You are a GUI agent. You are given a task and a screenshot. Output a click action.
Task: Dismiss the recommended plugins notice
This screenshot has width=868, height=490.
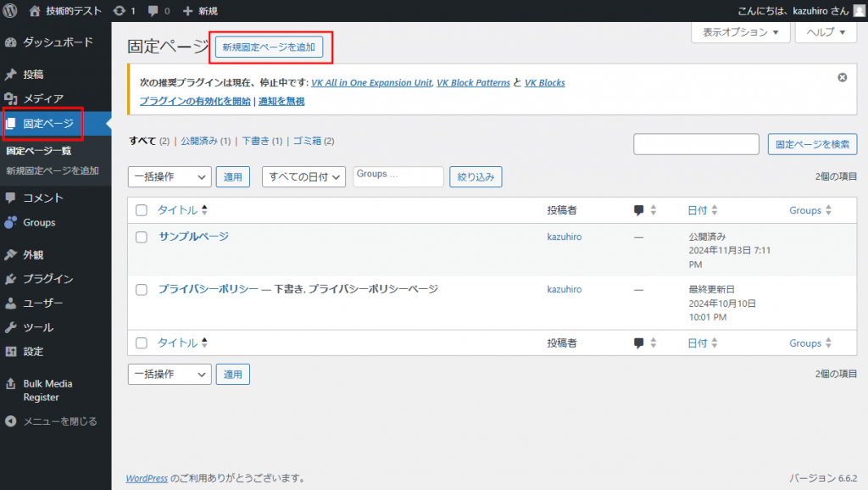click(x=842, y=77)
